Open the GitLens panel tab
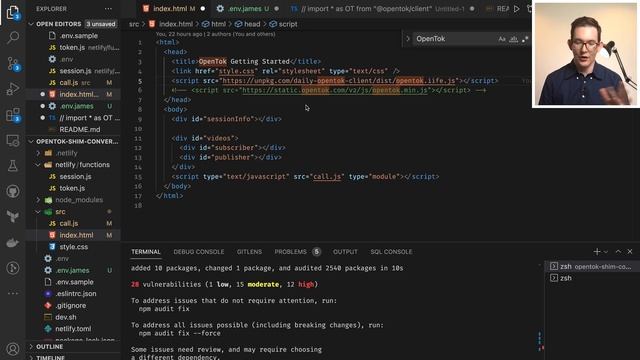 [249, 252]
